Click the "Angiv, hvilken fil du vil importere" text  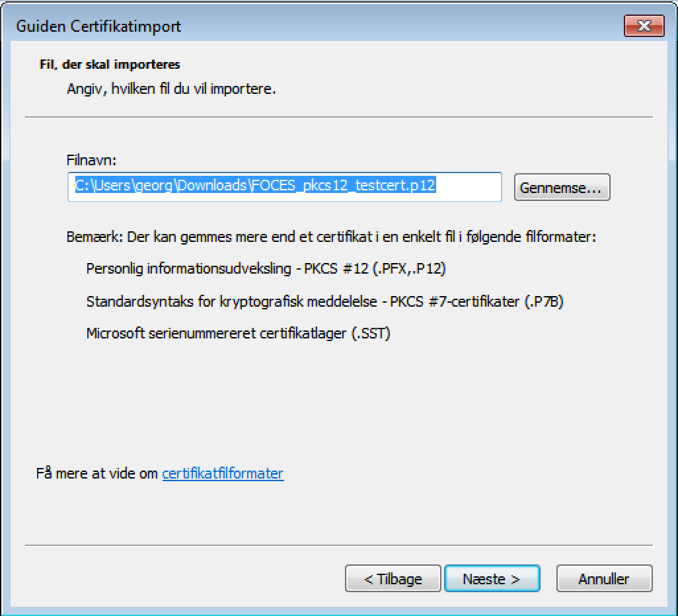(x=171, y=89)
